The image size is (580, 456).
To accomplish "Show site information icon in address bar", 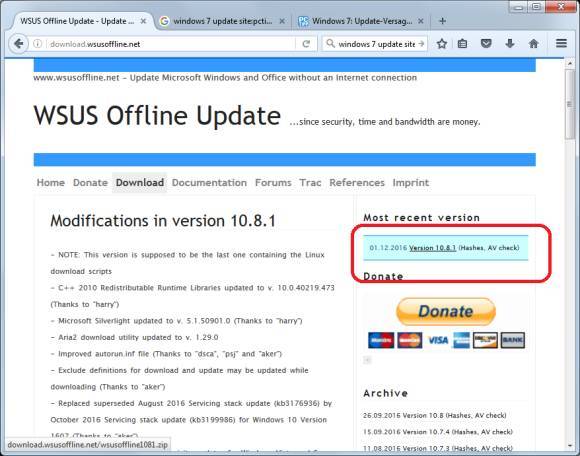I will (x=37, y=44).
